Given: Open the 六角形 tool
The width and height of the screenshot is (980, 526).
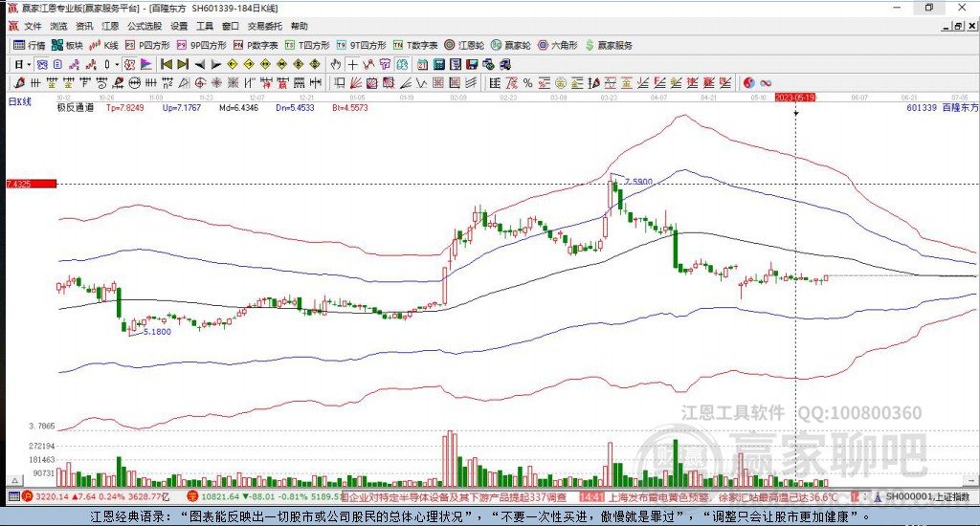Looking at the screenshot, I should coord(558,45).
